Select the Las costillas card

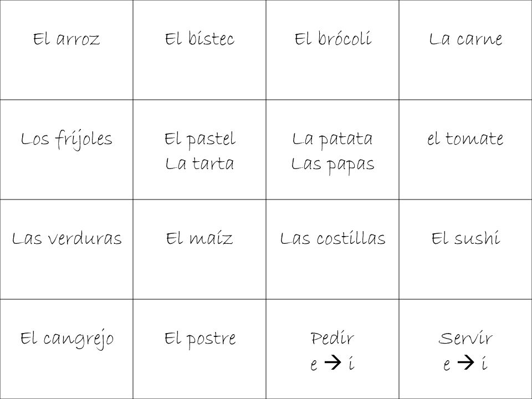[x=332, y=249]
